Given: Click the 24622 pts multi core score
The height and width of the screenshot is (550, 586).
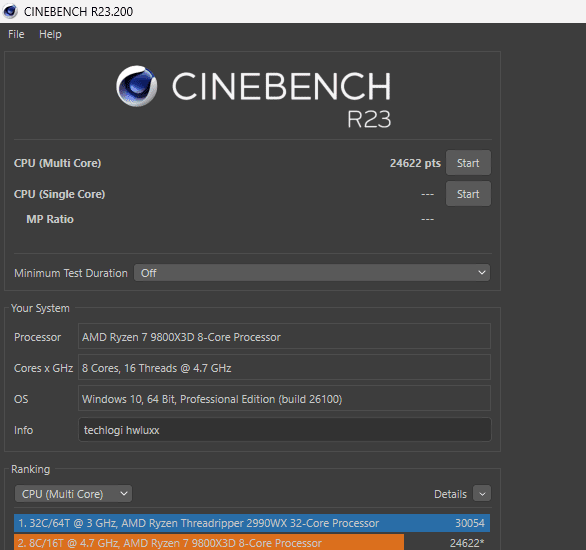Looking at the screenshot, I should click(415, 163).
